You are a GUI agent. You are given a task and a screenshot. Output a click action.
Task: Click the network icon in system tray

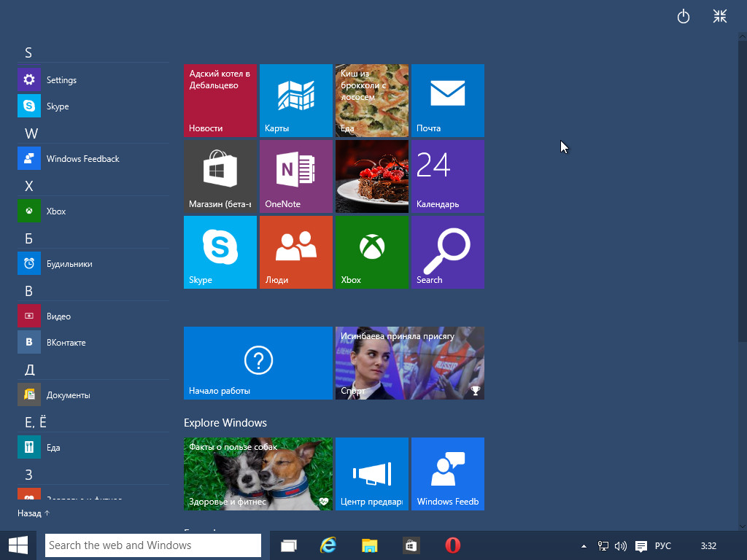603,545
